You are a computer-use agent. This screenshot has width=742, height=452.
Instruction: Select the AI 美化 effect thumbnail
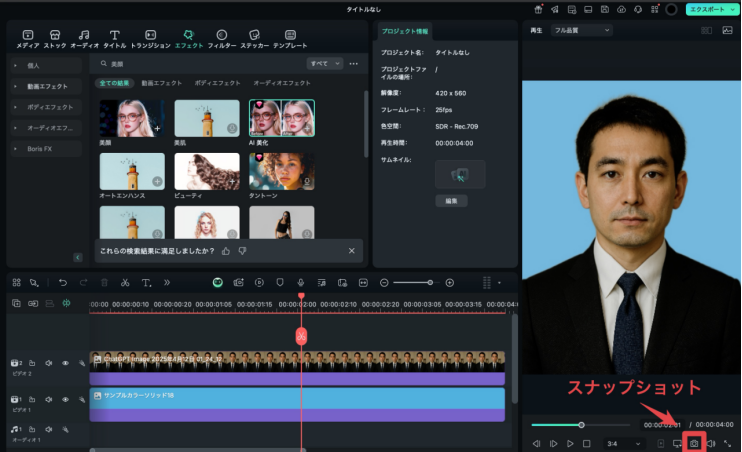point(281,118)
